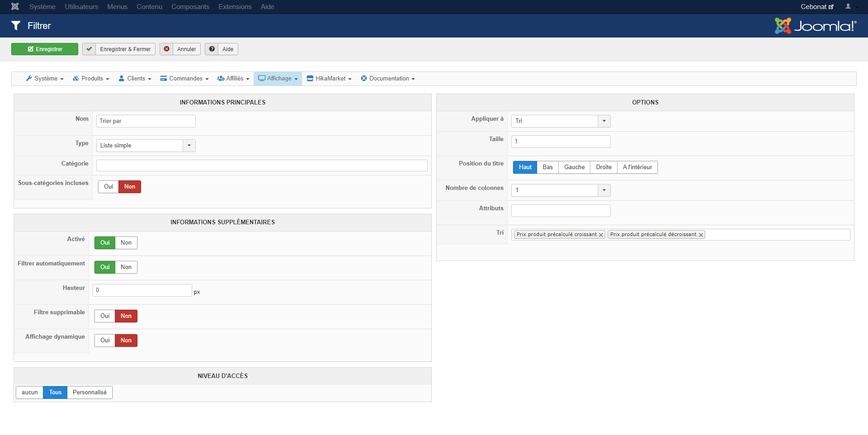868x435 pixels.
Task: Set Filtrer automatiquement to Non
Action: tap(126, 267)
